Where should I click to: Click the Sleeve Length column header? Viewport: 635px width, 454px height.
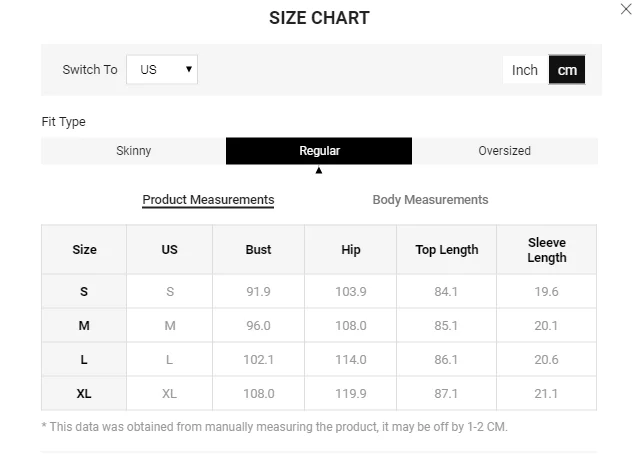pos(546,250)
